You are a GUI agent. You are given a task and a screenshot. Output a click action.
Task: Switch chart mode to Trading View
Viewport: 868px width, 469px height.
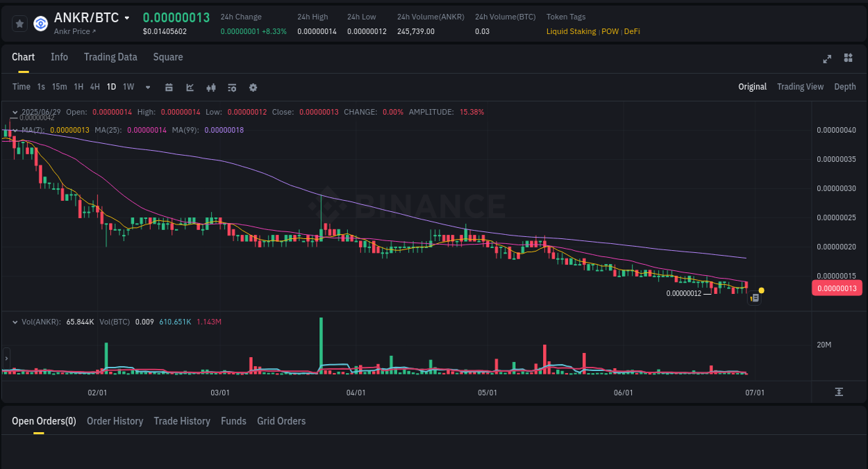pyautogui.click(x=800, y=87)
